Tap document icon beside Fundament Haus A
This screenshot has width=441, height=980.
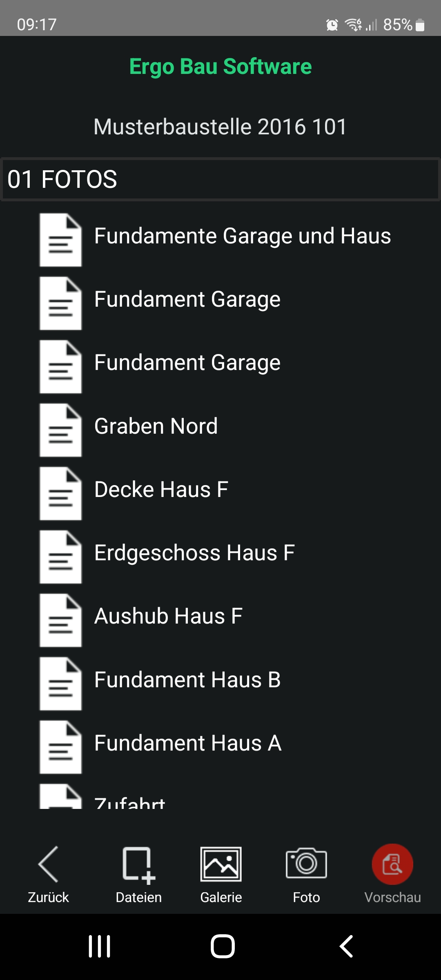click(60, 747)
